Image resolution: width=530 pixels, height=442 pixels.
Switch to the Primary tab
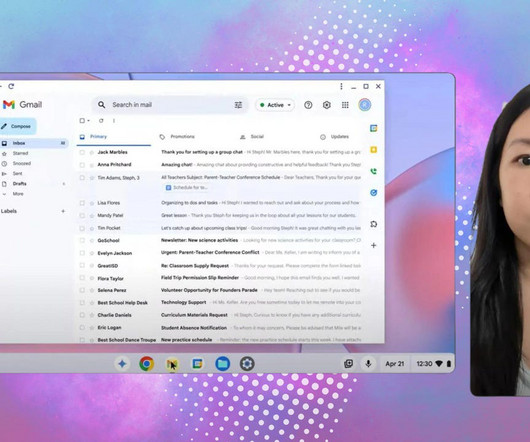coord(114,137)
